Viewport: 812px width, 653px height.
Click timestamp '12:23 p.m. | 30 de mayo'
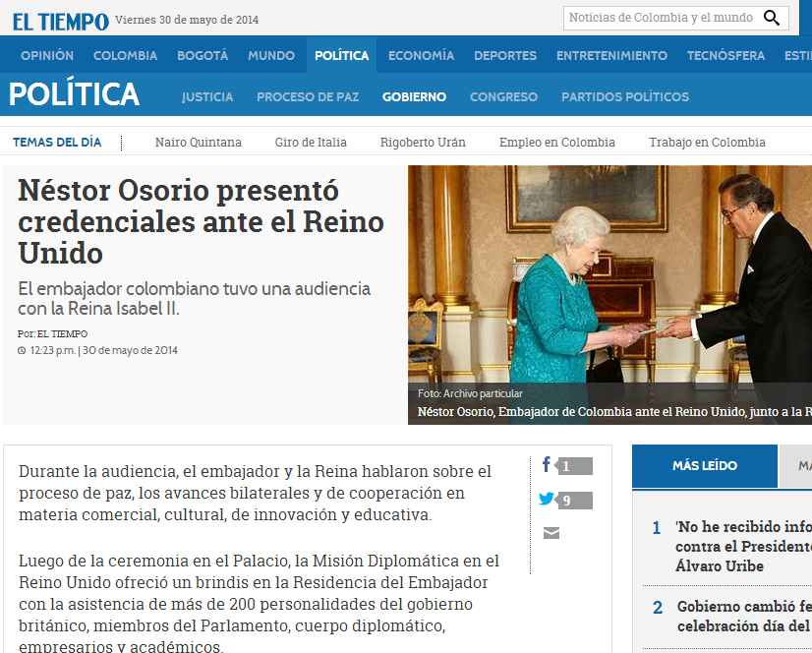pyautogui.click(x=98, y=350)
